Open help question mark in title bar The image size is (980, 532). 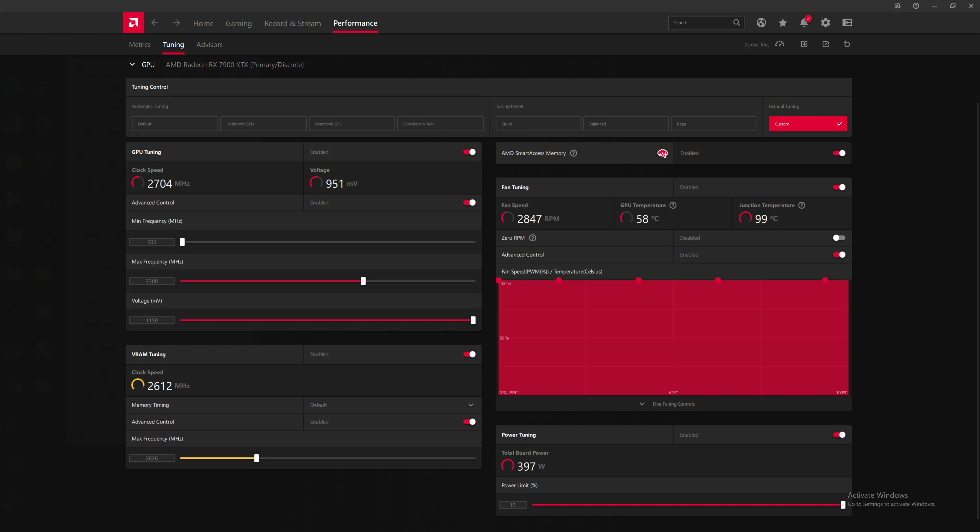point(916,6)
